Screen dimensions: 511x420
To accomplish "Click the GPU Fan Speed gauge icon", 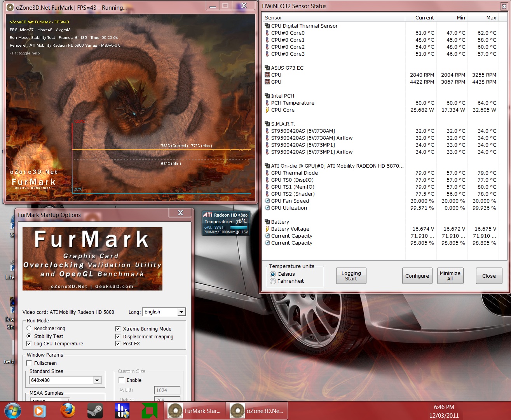I will tap(267, 201).
